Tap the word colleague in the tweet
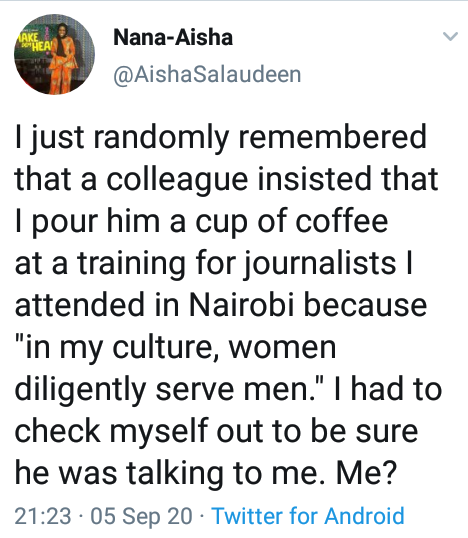 (x=177, y=180)
